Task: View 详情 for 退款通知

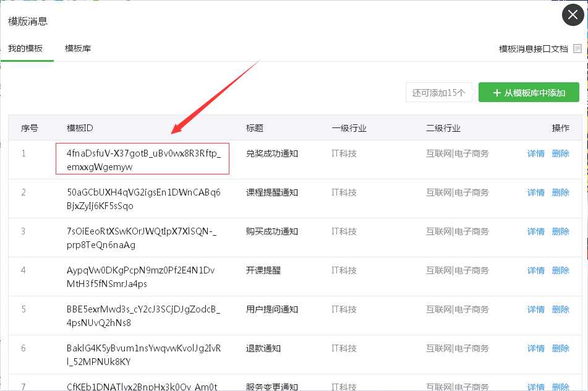Action: coord(536,348)
